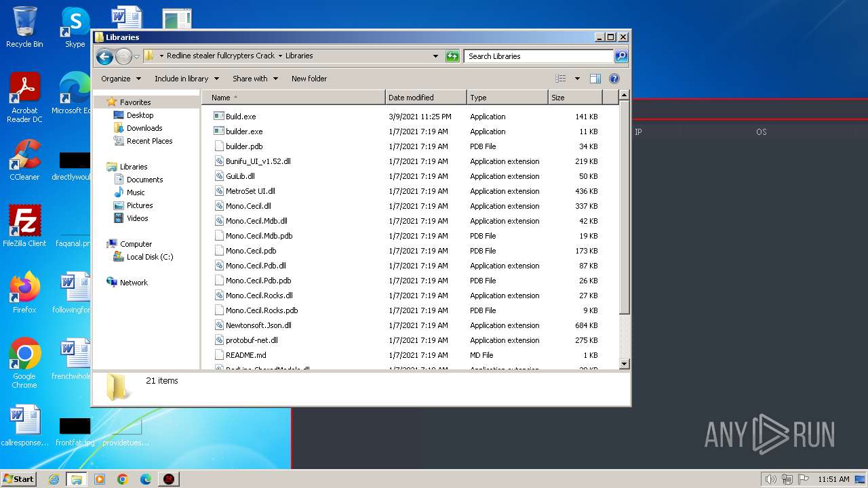Open address bar history dropdown arrow

coord(435,56)
